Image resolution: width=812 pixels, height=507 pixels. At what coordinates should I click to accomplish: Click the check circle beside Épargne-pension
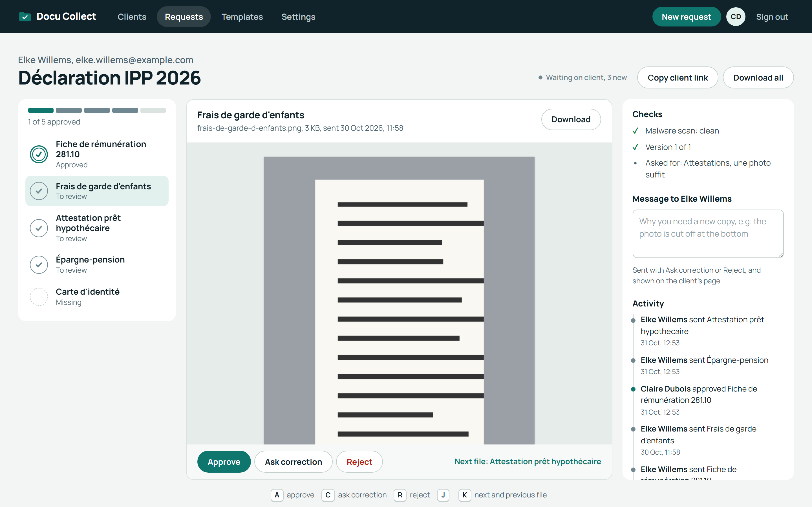39,264
